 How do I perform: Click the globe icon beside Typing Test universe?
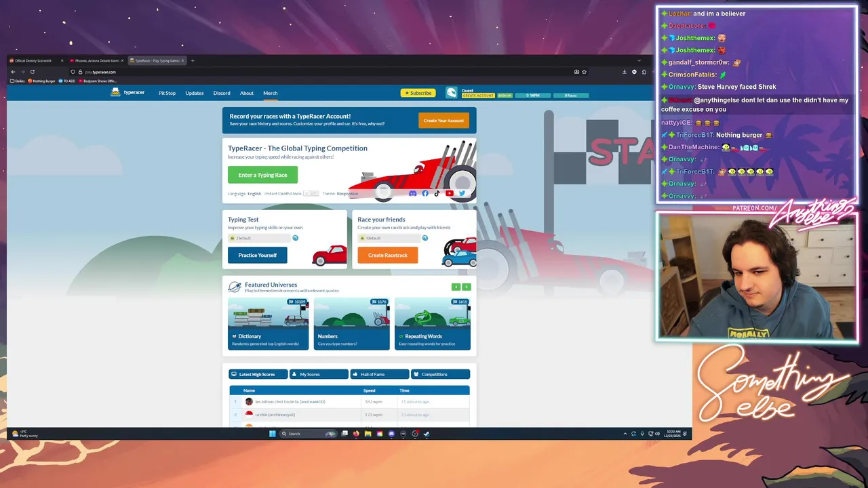[x=295, y=238]
